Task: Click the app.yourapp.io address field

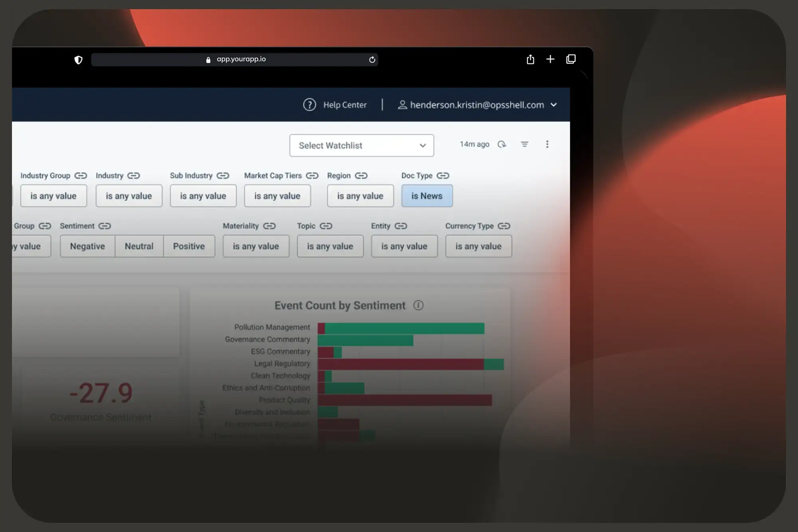Action: pos(235,59)
